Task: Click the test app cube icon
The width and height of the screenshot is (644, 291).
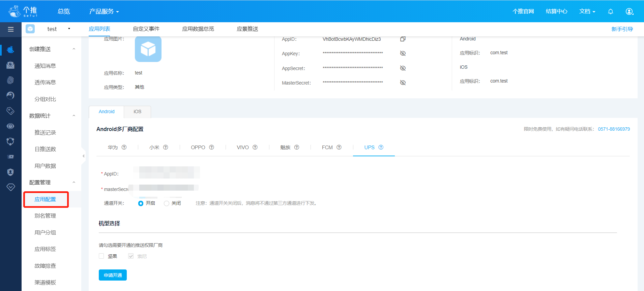Action: point(30,29)
